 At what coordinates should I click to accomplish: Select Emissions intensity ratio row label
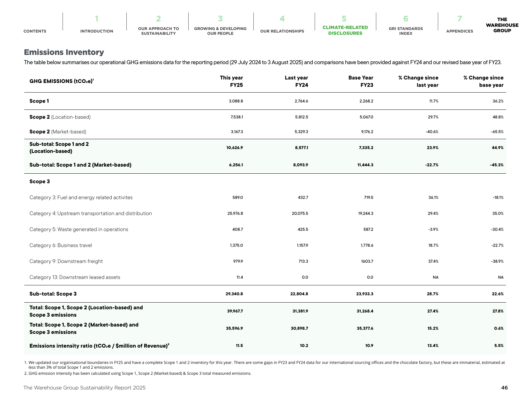99,346
